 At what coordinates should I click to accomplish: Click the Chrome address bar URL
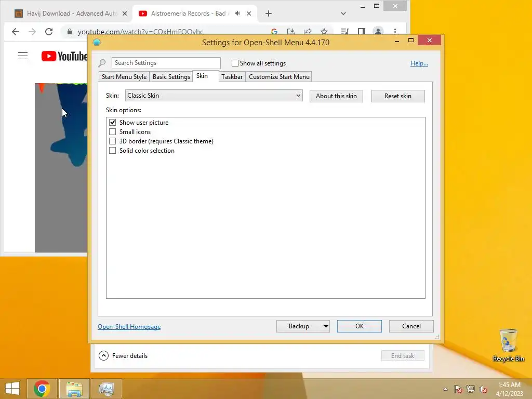click(140, 32)
